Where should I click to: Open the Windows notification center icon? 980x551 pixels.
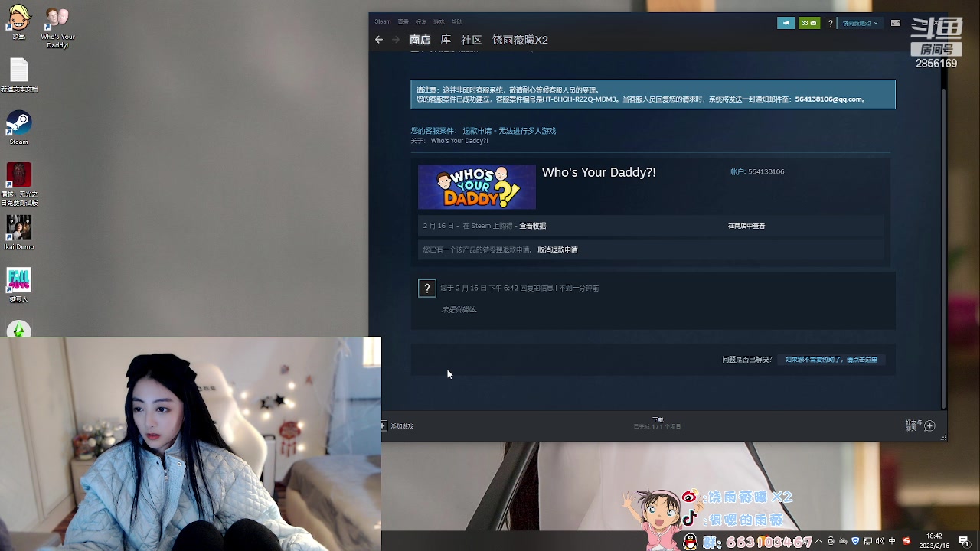[964, 541]
